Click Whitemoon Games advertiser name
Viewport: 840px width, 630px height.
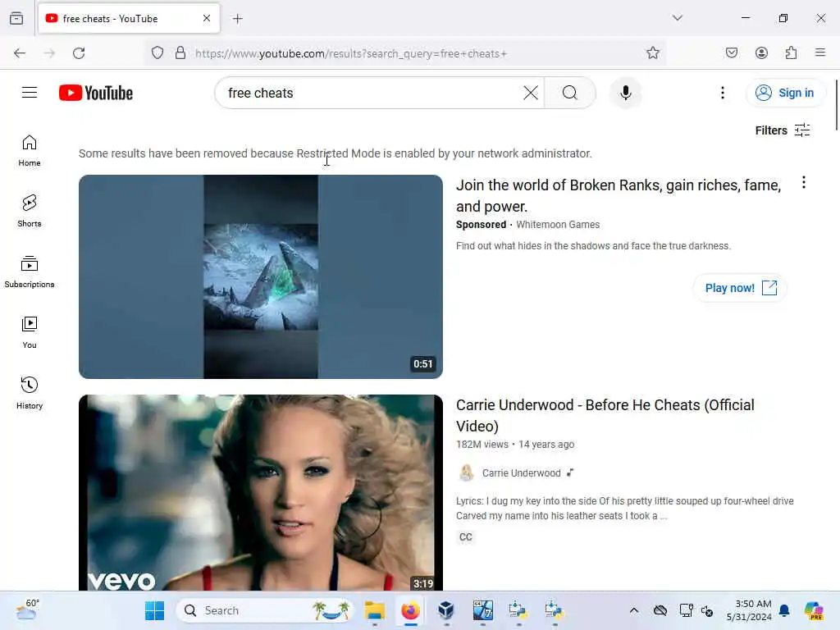tap(558, 225)
